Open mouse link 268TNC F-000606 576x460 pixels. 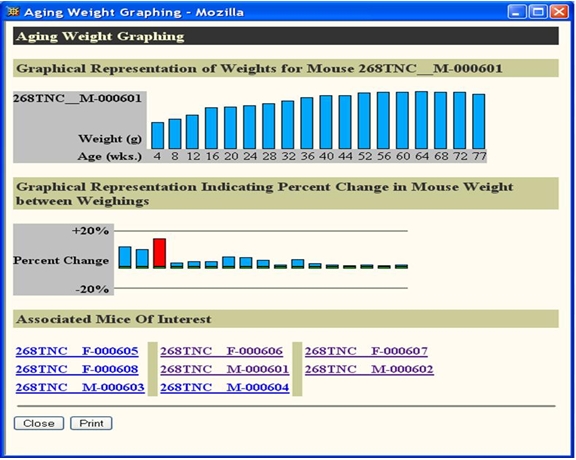coord(222,351)
